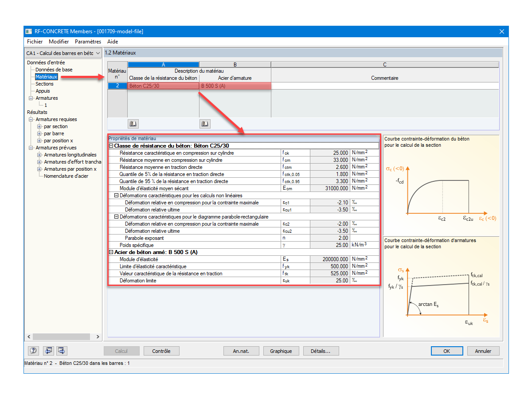532x399 pixels.
Task: Click the concrete stress-strain curve diagram
Action: (x=441, y=184)
